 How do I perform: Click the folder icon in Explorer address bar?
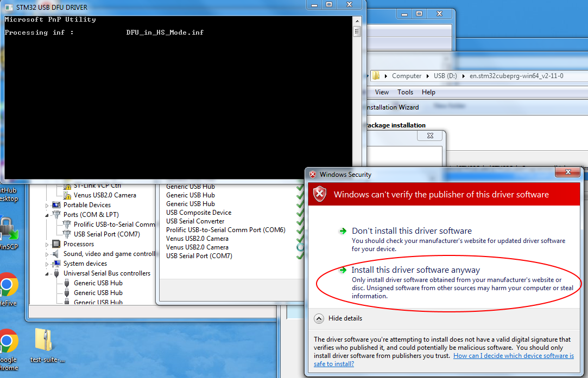tap(376, 76)
